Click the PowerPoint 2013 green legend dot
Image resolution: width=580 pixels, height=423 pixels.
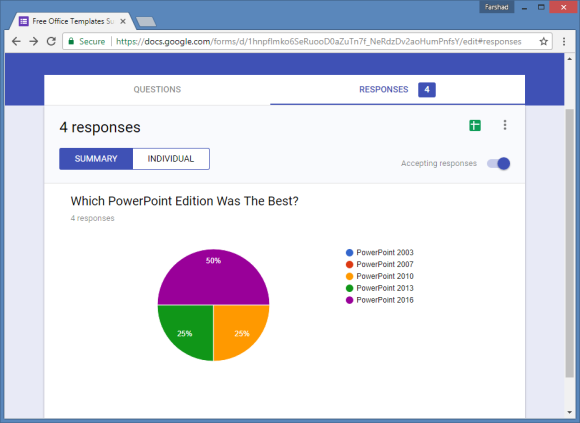pyautogui.click(x=350, y=288)
